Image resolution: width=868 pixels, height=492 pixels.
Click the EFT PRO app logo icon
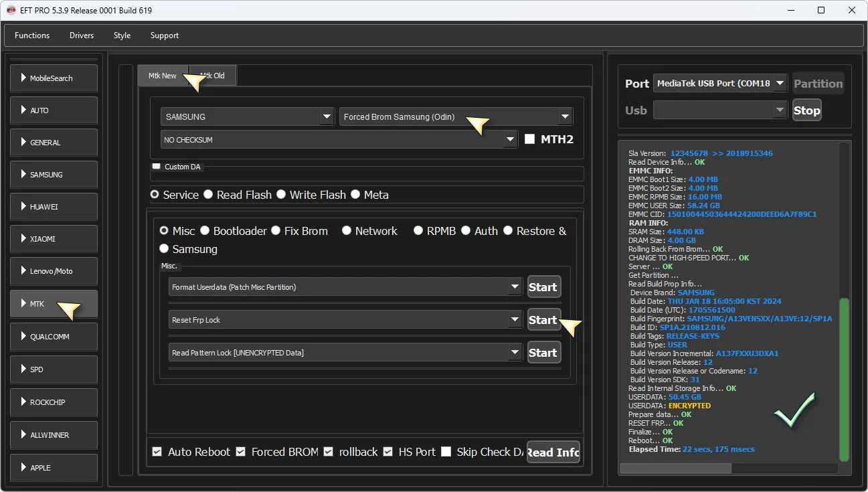tap(11, 10)
